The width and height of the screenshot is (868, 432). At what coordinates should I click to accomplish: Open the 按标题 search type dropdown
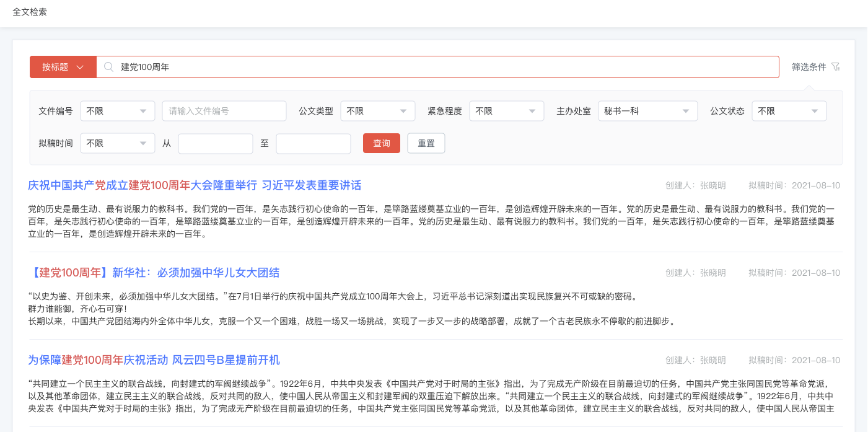63,67
